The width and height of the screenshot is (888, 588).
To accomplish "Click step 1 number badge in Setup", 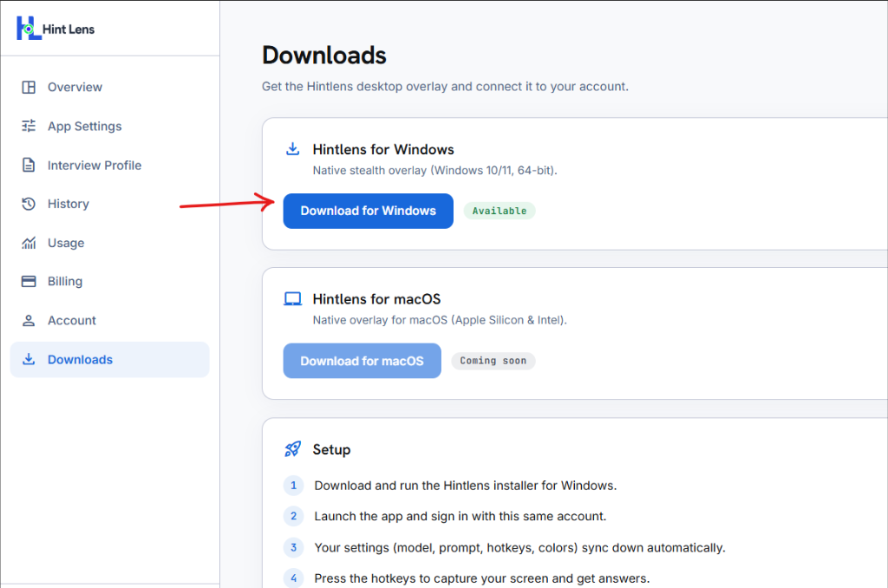I will (293, 486).
